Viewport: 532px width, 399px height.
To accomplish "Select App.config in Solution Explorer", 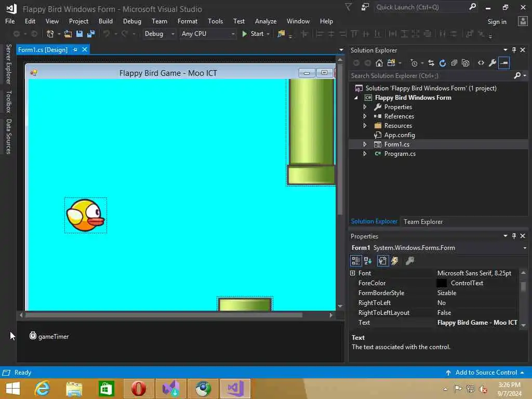I will point(400,135).
